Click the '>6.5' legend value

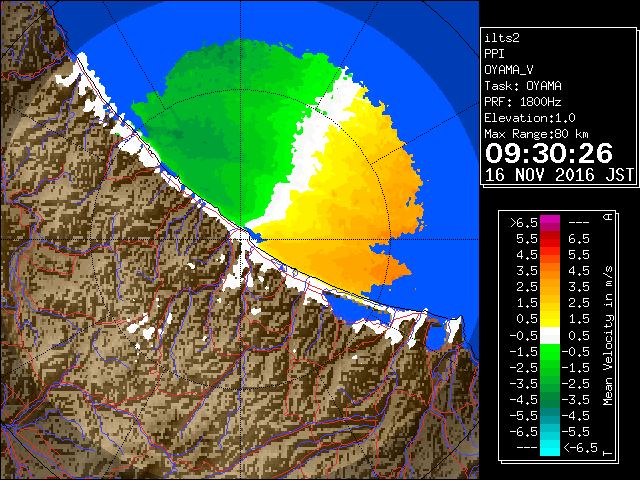524,223
